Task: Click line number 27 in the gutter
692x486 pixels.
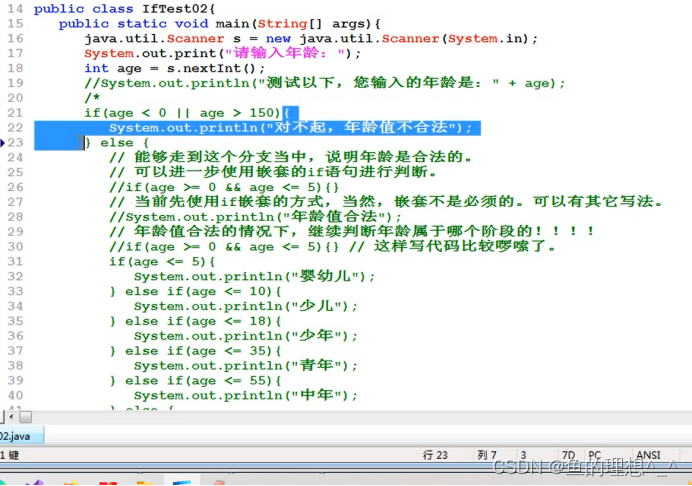Action: tap(15, 202)
